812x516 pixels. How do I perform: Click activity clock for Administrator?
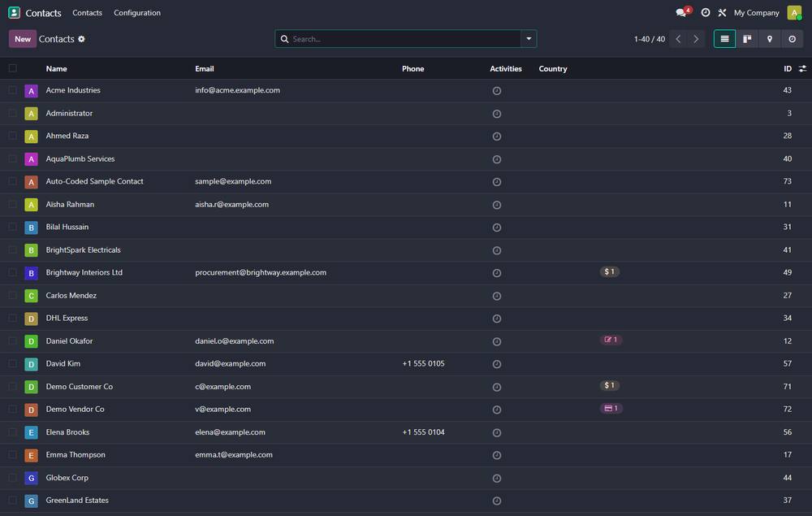coord(497,114)
